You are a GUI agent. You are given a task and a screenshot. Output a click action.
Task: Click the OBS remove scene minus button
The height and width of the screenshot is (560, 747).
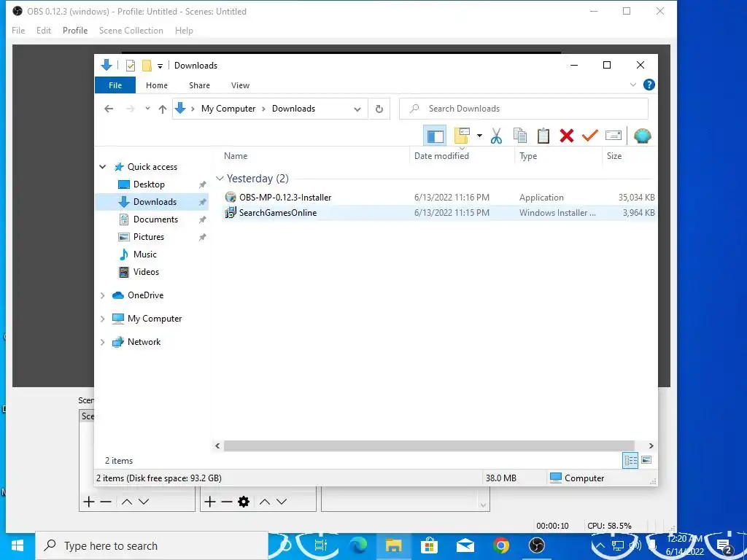click(106, 502)
